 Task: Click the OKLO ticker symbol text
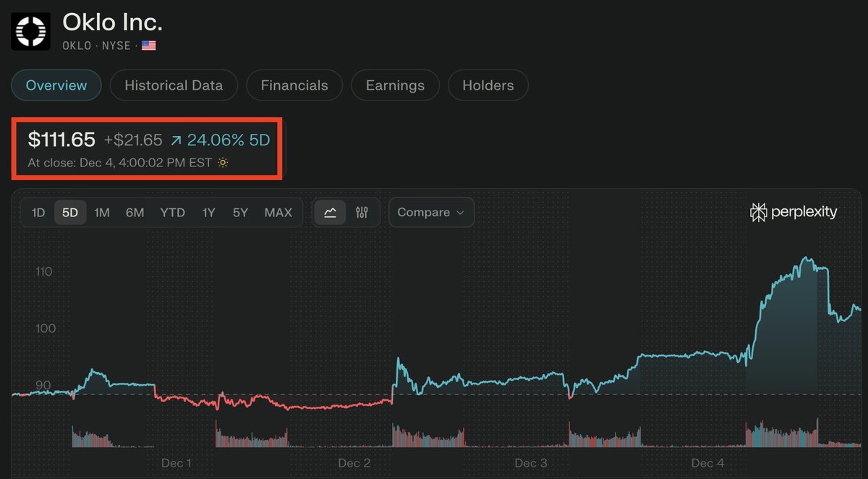pyautogui.click(x=78, y=46)
